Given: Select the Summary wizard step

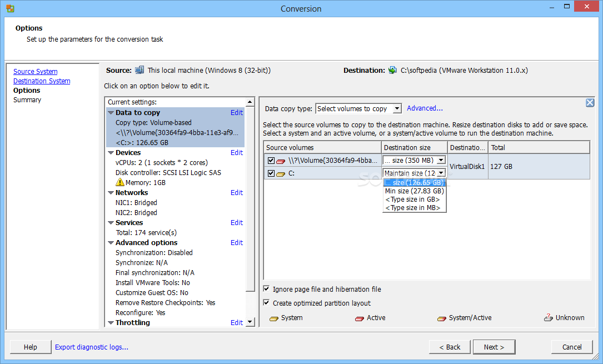Looking at the screenshot, I should coord(27,100).
